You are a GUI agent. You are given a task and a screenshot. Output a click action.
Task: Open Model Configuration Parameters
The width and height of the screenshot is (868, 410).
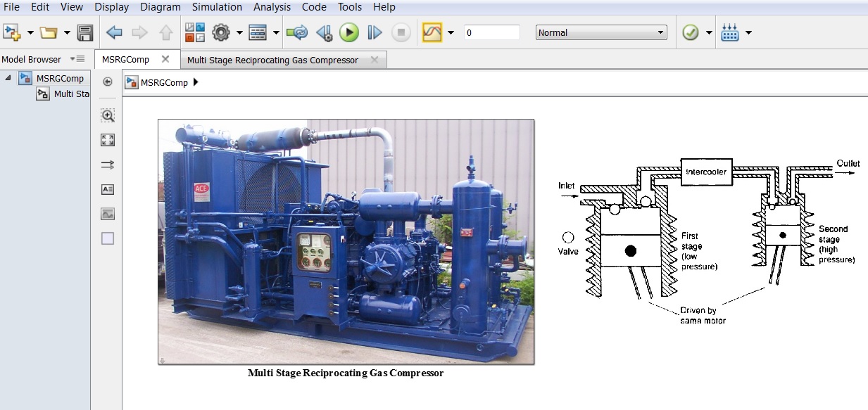[220, 32]
